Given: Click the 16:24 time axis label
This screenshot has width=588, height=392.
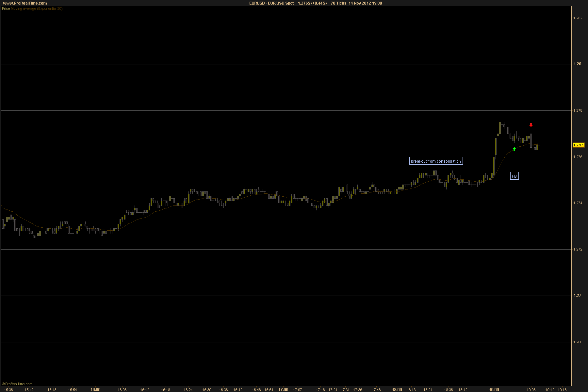Looking at the screenshot, I should click(x=188, y=390).
